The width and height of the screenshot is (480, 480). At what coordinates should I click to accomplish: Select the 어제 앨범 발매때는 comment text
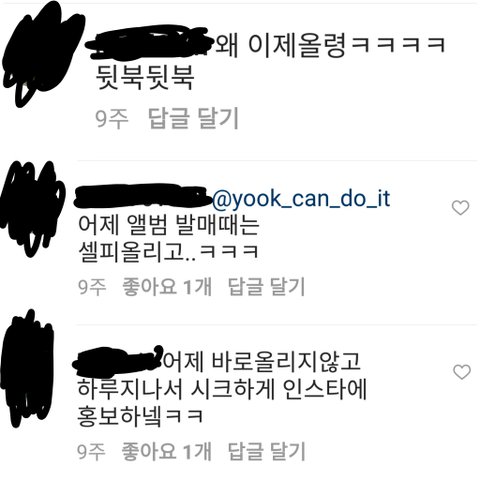(x=169, y=238)
